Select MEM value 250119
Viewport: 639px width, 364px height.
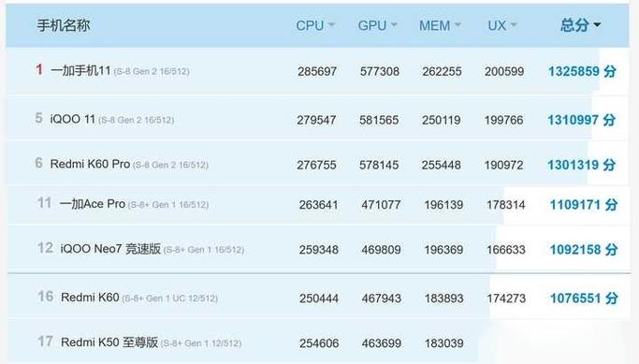coord(441,121)
